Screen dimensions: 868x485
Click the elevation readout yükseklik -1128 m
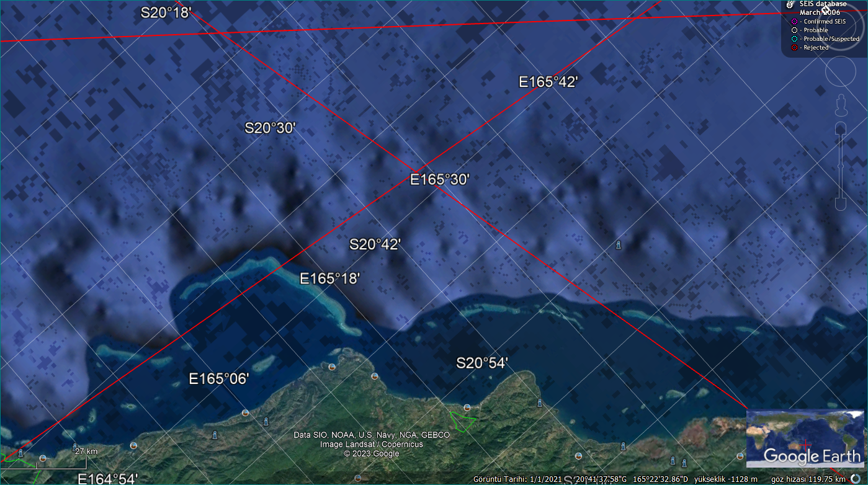[x=726, y=479]
